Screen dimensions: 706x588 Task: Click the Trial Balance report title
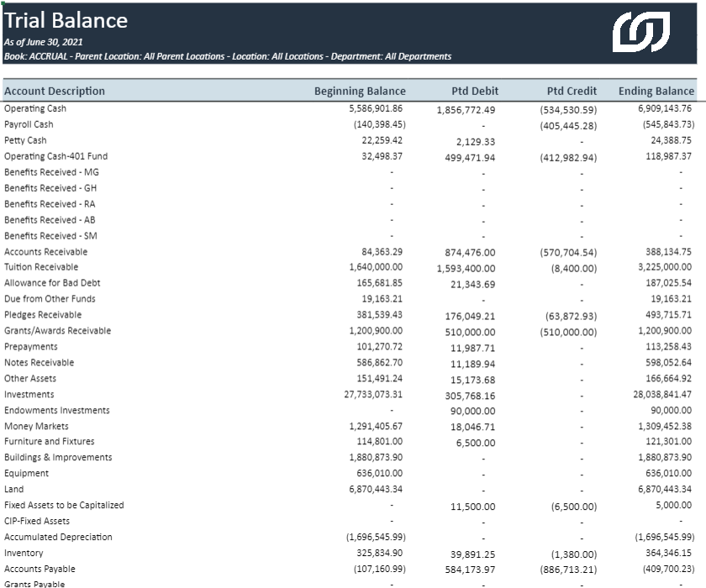coord(66,20)
